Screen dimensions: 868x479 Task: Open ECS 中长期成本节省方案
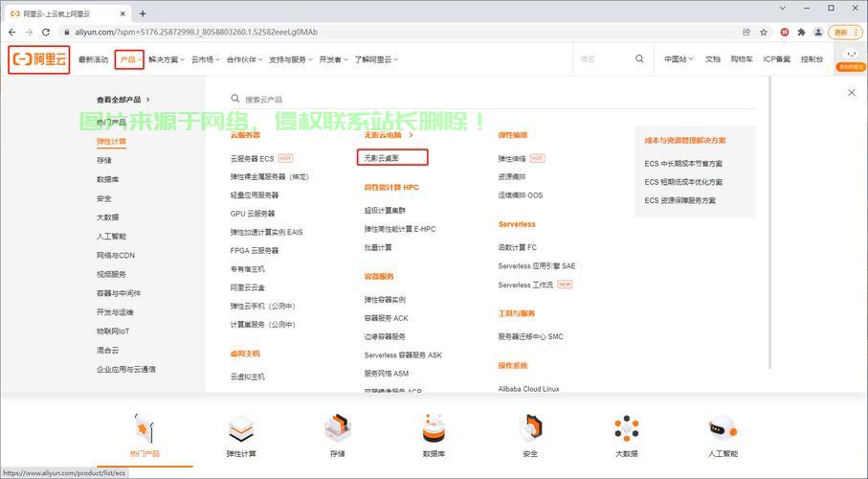pyautogui.click(x=683, y=164)
